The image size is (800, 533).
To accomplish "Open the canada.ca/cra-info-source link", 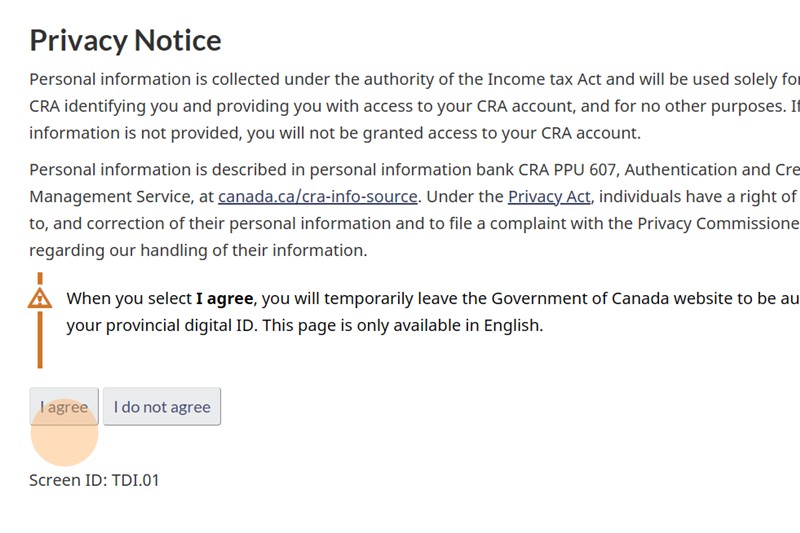I will point(317,197).
